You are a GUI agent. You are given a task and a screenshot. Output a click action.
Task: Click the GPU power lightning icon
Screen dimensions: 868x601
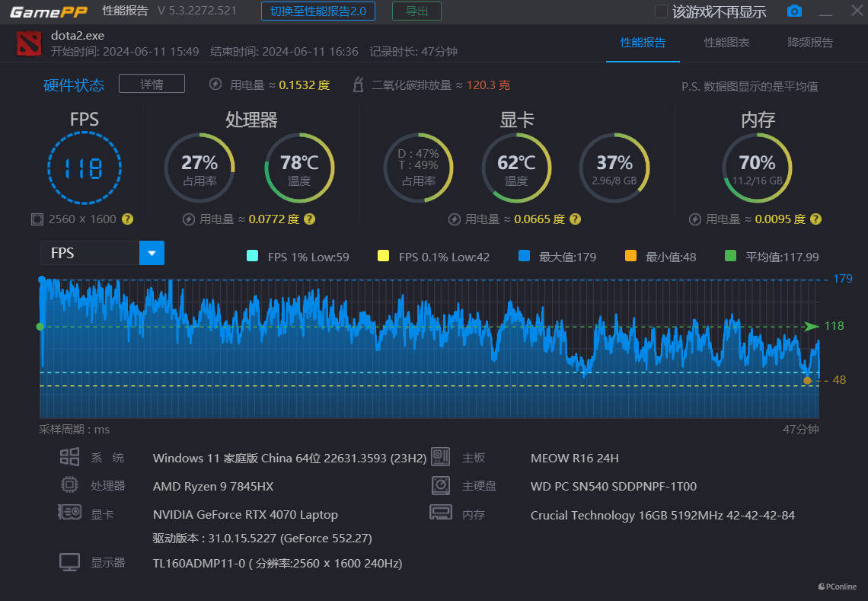455,219
